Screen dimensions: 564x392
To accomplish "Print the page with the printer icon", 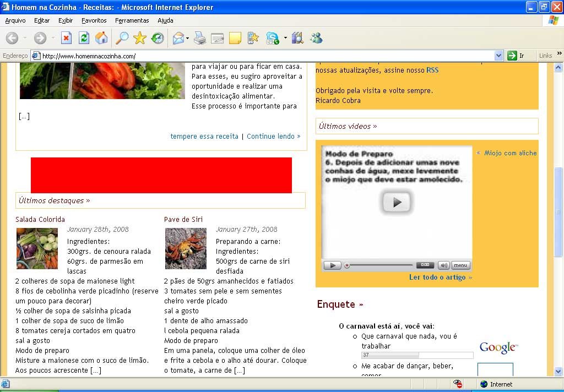I will [200, 38].
